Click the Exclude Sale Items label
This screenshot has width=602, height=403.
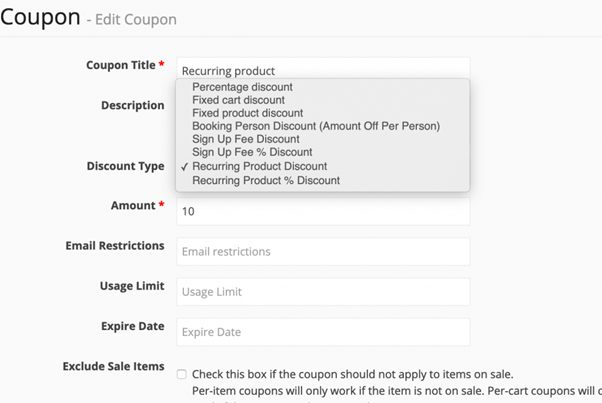113,366
